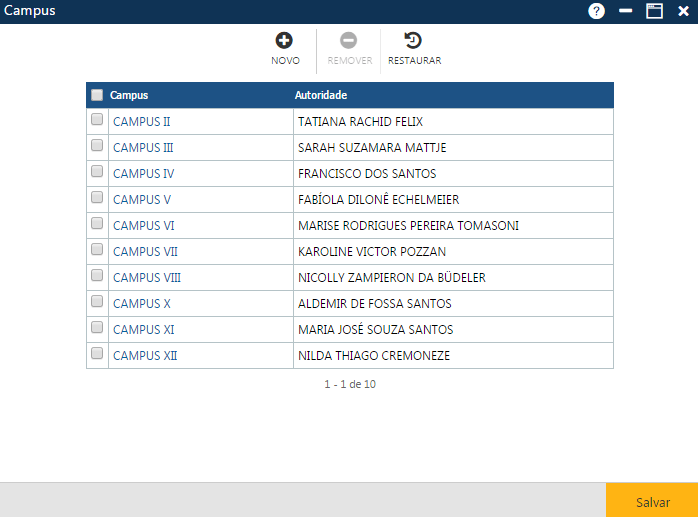This screenshot has height=517, width=698.
Task: Click the Restaurar history icon
Action: coord(413,41)
